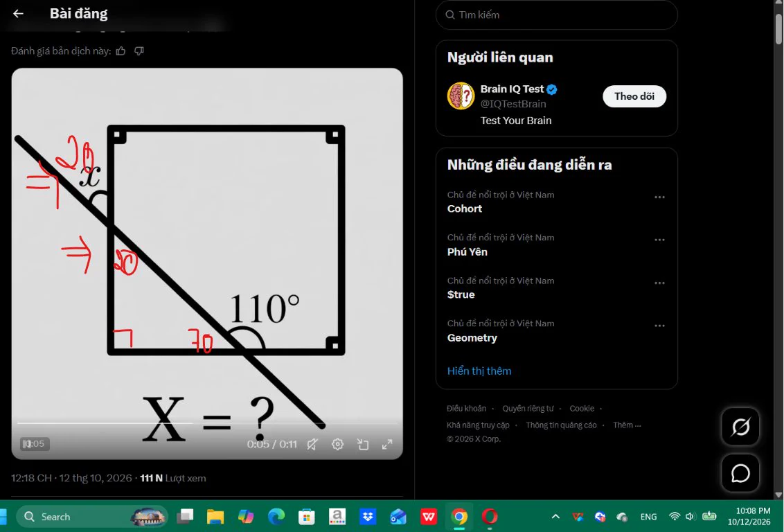
Task: Open video settings gear
Action: (x=337, y=444)
